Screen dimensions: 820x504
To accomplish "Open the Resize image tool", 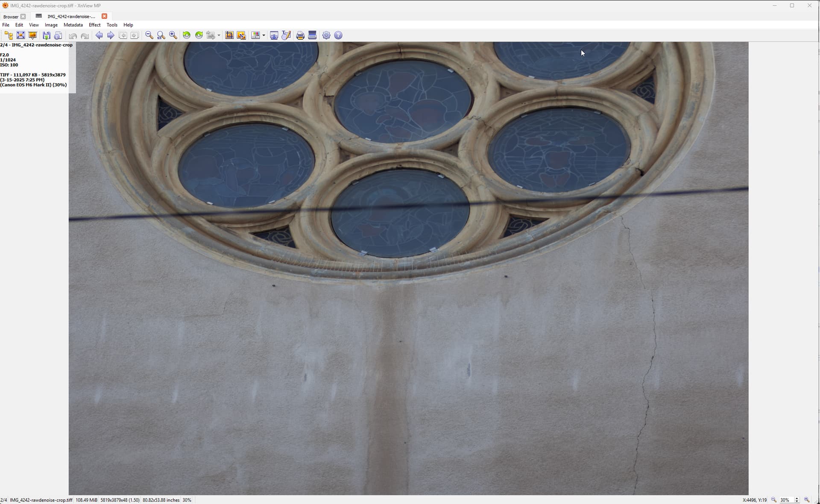I will (241, 35).
